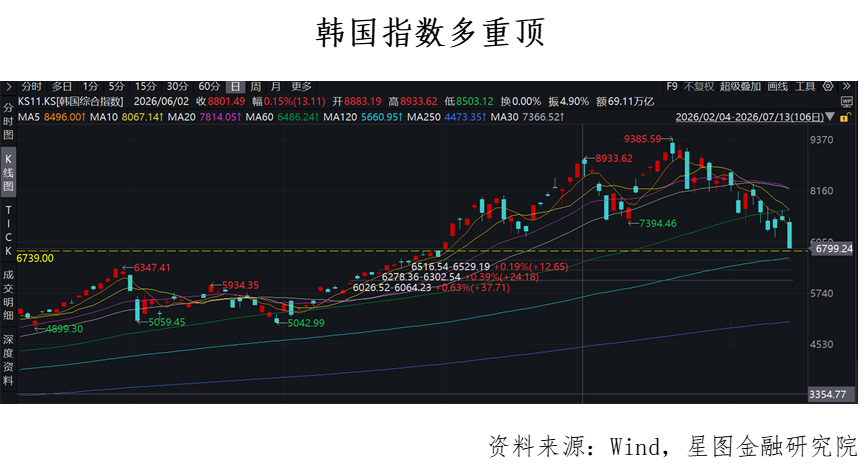Open the 工具 tools menu
865x471 pixels.
click(805, 87)
